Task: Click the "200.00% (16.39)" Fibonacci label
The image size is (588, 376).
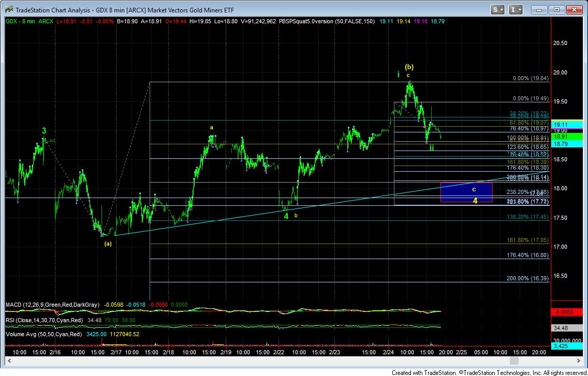Action: (528, 279)
